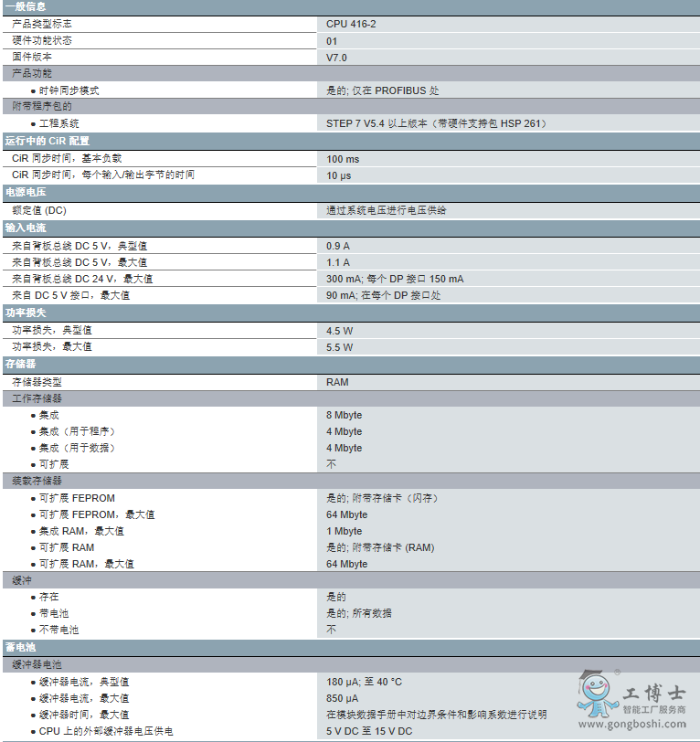Click the 存储器 section header
Image resolution: width=700 pixels, height=742 pixels.
[x=20, y=364]
